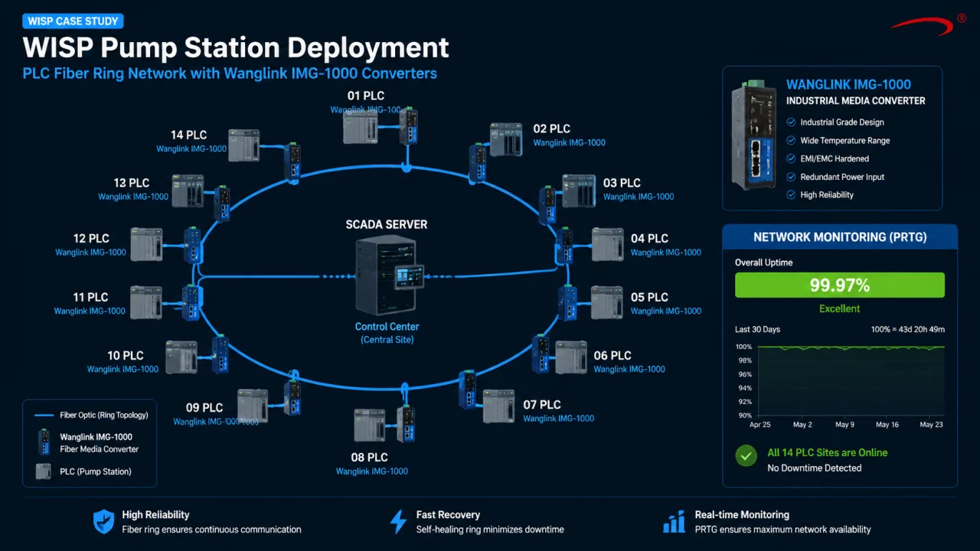Click the green all-sites-online checkmark icon
This screenshot has height=551, width=980.
click(x=746, y=456)
